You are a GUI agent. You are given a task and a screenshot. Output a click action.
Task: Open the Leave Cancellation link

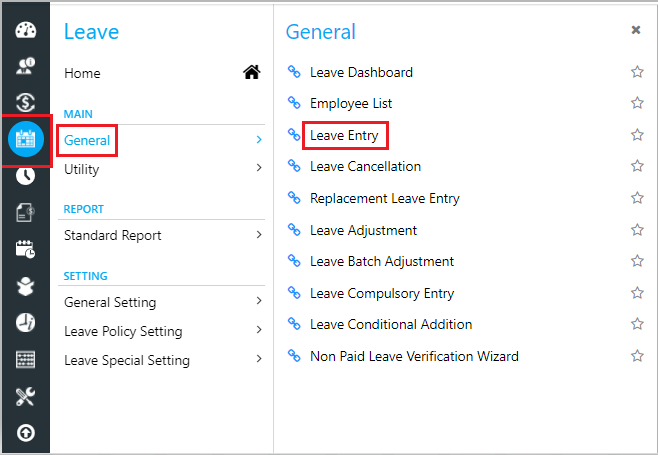click(365, 166)
